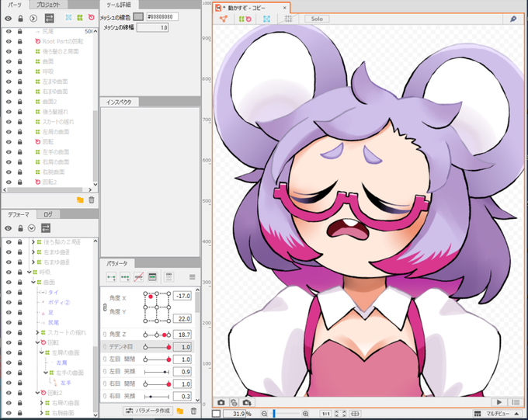Click the new folder icon in Parts panel
528x420 pixels.
pyautogui.click(x=80, y=200)
